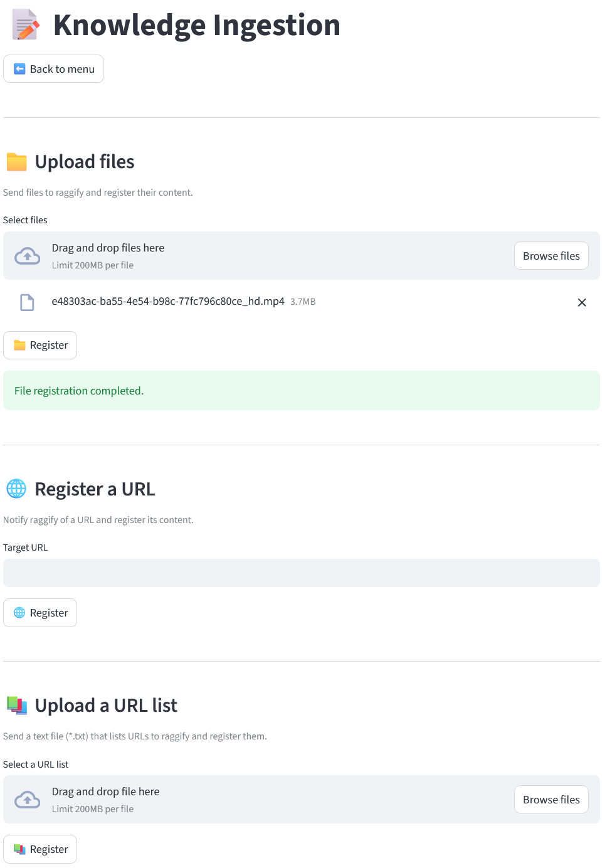Click the mp4 file name e48303ac-ba55-4e54-b98c-77fc796c80ce_hd.mp4
The image size is (605, 868).
click(168, 301)
